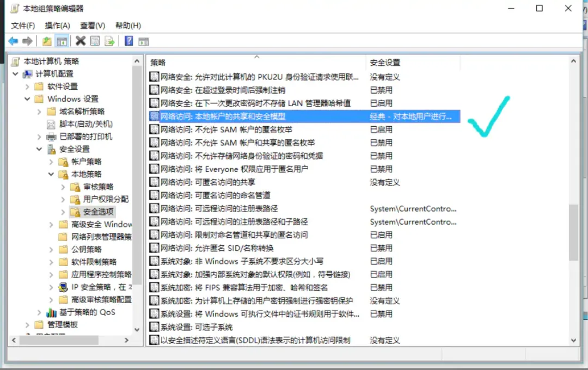588x370 pixels.
Task: Click the blue Help question mark icon
Action: (129, 41)
